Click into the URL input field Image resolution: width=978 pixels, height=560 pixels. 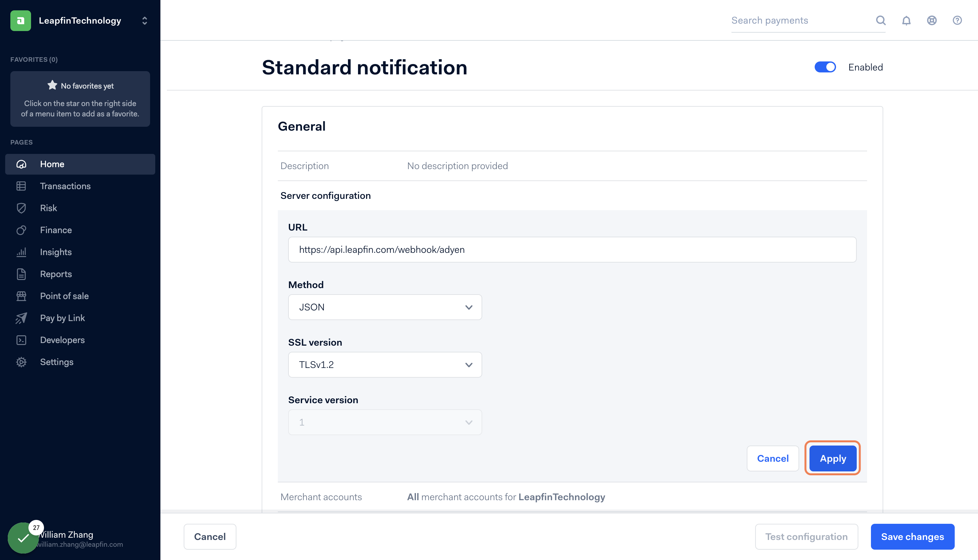(x=572, y=250)
